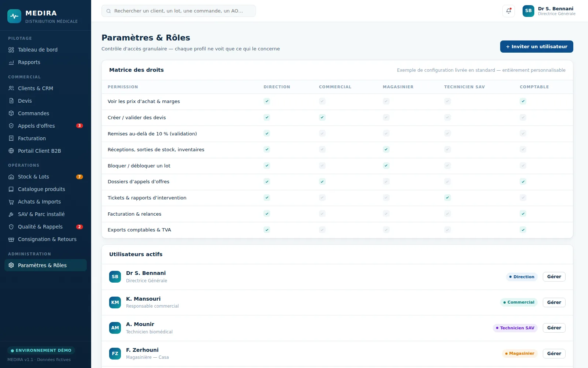Click the Facturation receipt icon
Screen dimensions: 588x368
coord(11,138)
